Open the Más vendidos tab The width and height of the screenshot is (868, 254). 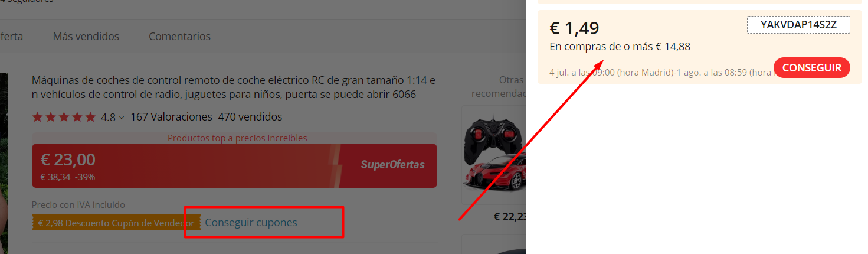pyautogui.click(x=86, y=37)
